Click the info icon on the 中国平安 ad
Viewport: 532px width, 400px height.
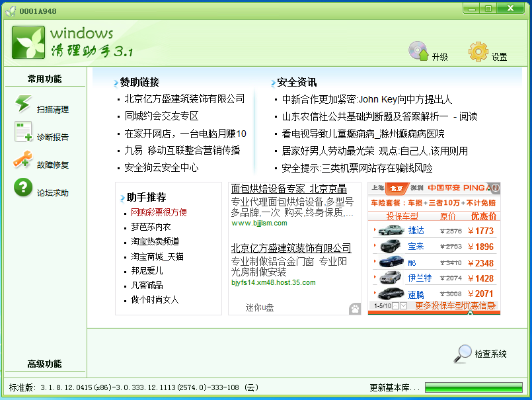pyautogui.click(x=495, y=188)
